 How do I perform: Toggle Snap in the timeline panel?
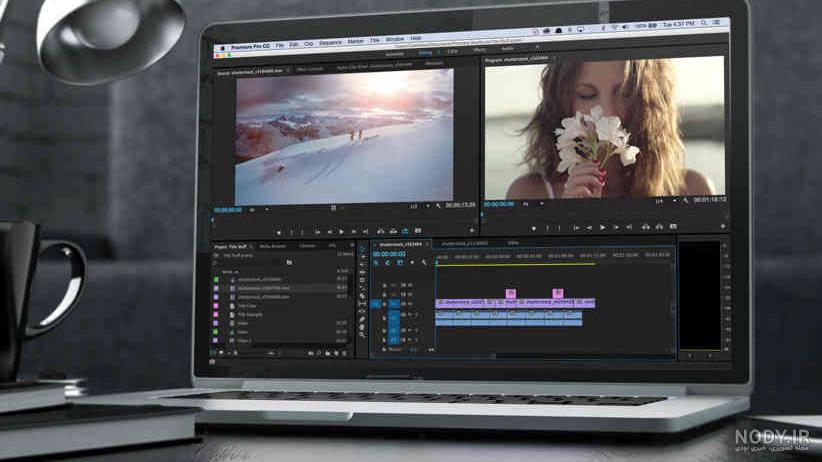388,262
